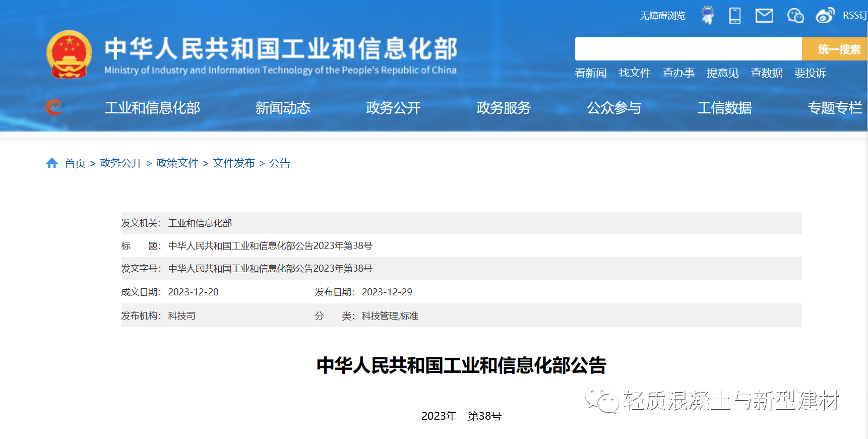Open the robot assistant icon

click(708, 16)
